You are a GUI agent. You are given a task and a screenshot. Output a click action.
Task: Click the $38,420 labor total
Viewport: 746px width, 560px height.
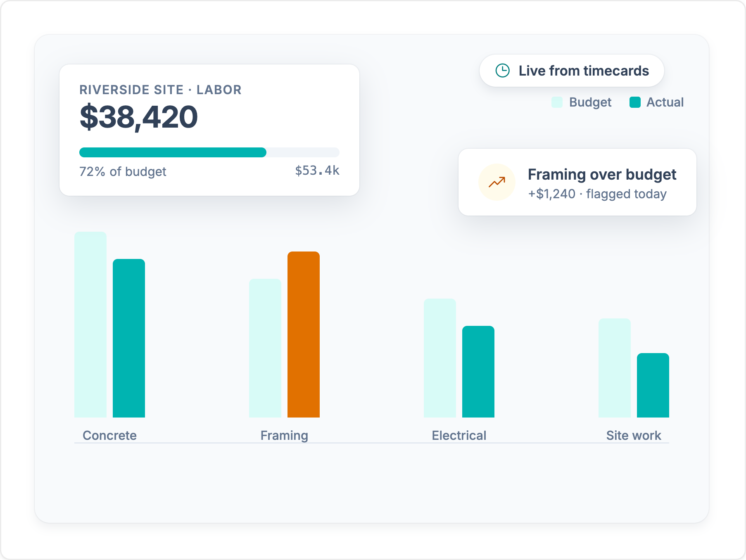139,117
